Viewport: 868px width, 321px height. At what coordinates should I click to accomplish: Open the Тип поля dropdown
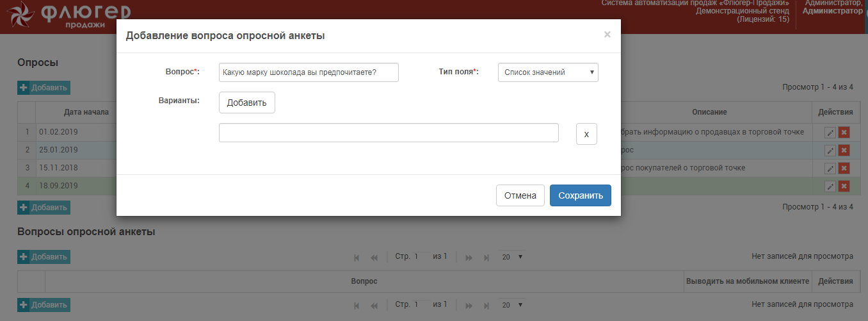tap(548, 72)
